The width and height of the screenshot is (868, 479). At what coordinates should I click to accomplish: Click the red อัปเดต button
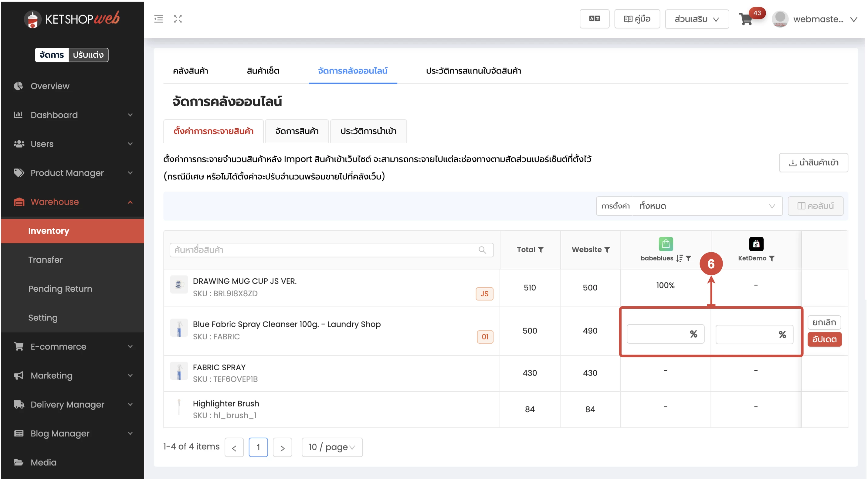pos(824,339)
